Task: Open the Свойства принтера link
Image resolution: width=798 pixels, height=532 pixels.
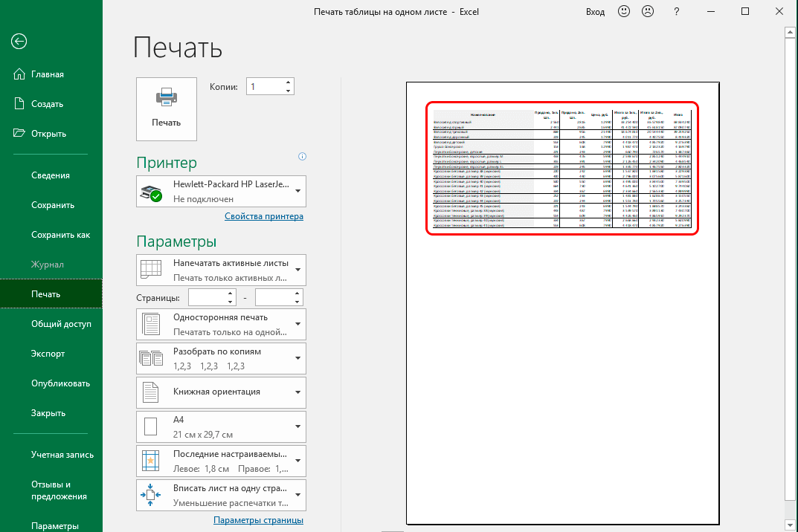Action: point(264,216)
